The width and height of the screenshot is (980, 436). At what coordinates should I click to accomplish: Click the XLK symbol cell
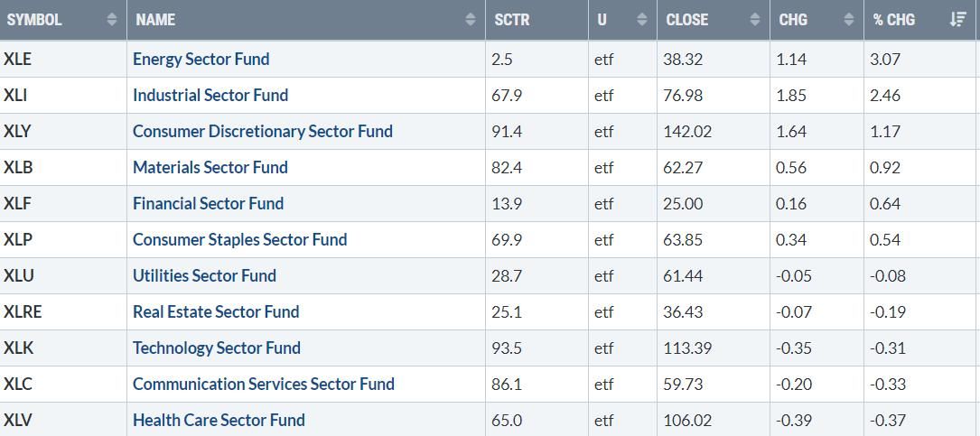point(18,348)
